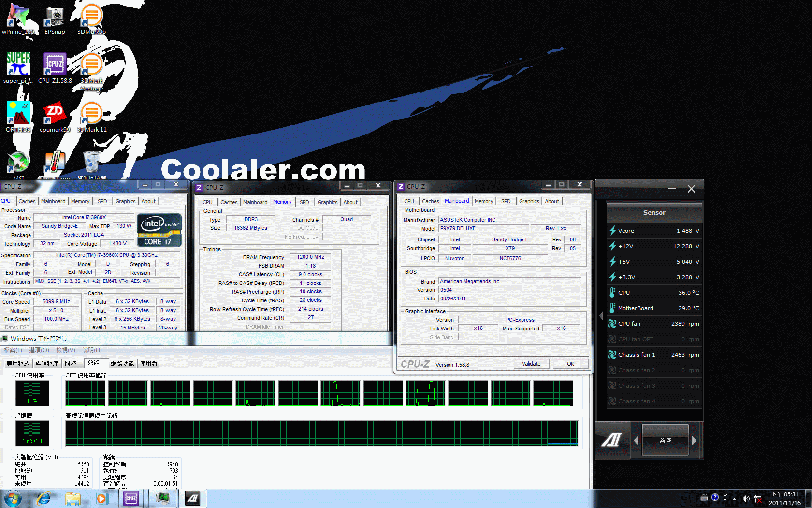Click the memory size value 16362 MBytes
The height and width of the screenshot is (508, 812).
251,228
